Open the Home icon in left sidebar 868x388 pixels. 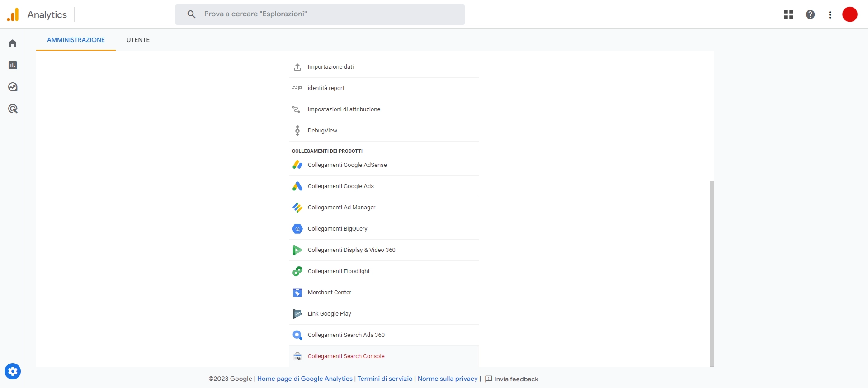[13, 43]
